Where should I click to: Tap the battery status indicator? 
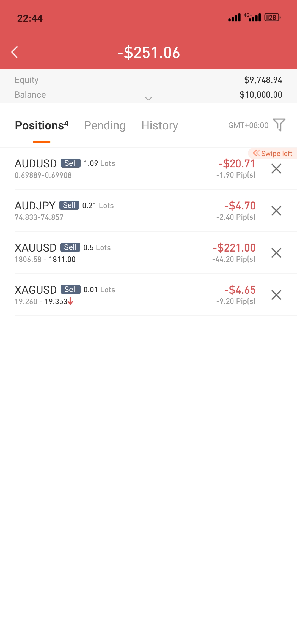click(272, 17)
